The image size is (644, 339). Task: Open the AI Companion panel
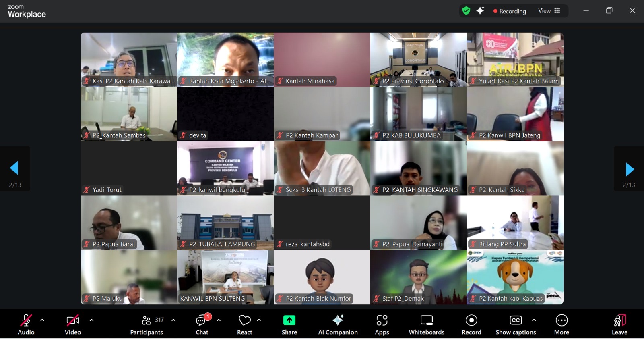click(338, 324)
